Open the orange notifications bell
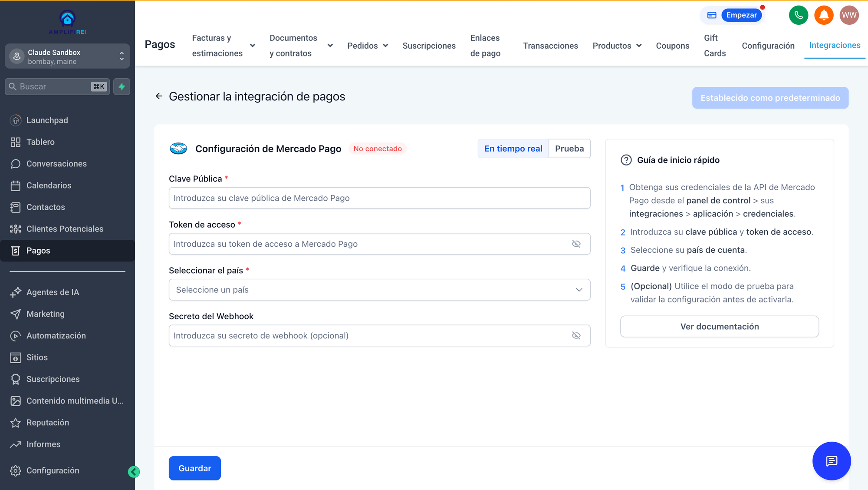Viewport: 868px width, 490px height. pyautogui.click(x=824, y=15)
